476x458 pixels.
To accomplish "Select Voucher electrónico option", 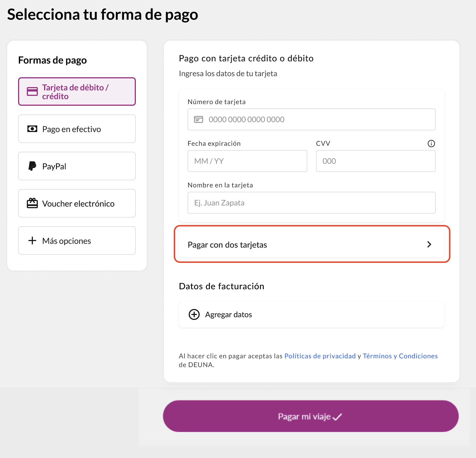I will pos(77,203).
